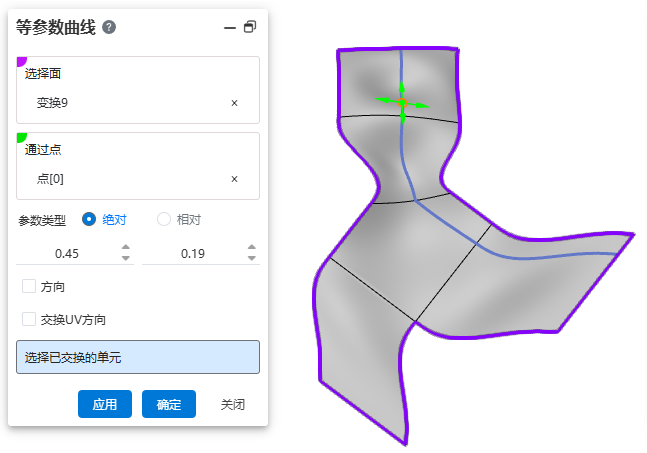
Task: Decrease the 0.45 parameter value
Action: [x=126, y=259]
